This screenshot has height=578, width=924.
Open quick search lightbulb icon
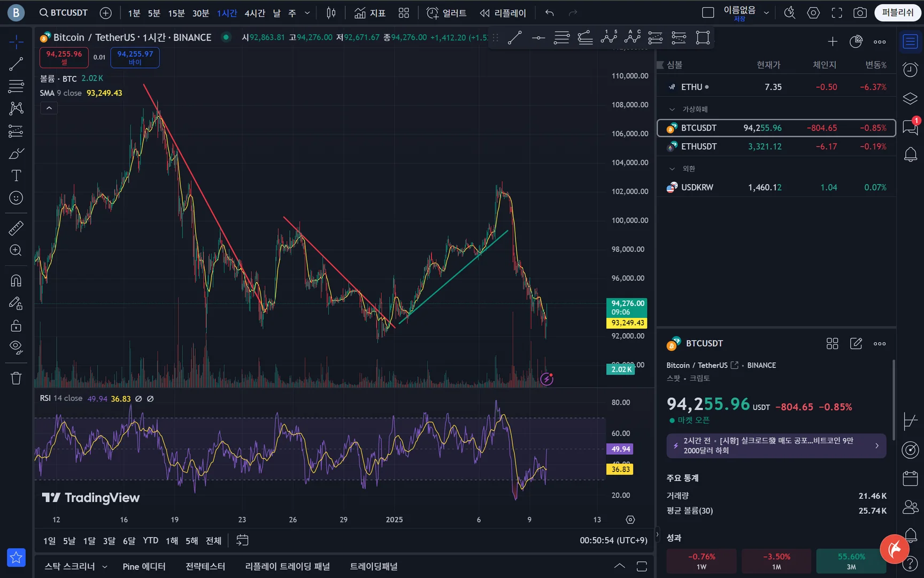coord(790,13)
